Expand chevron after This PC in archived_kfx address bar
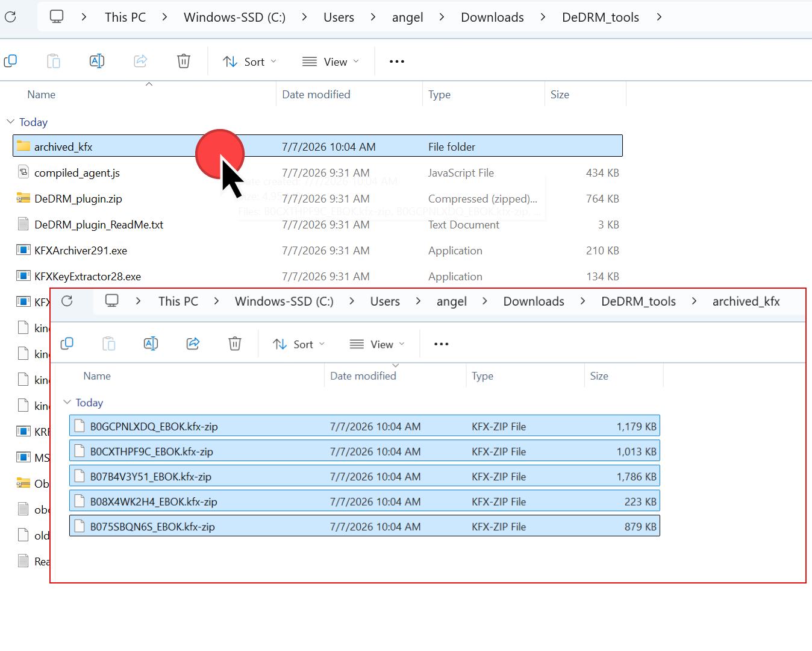This screenshot has width=812, height=651. (x=216, y=301)
